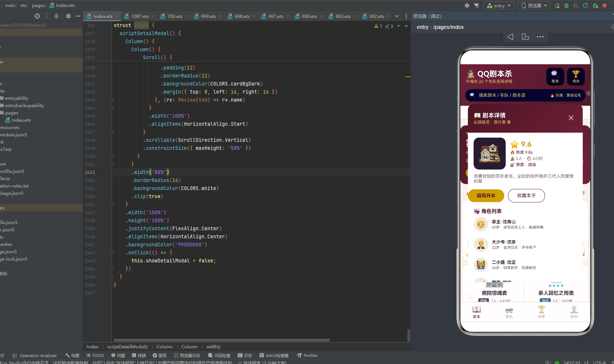This screenshot has width=614, height=364.
Task: Click the previewer back triangle button
Action: [x=510, y=37]
